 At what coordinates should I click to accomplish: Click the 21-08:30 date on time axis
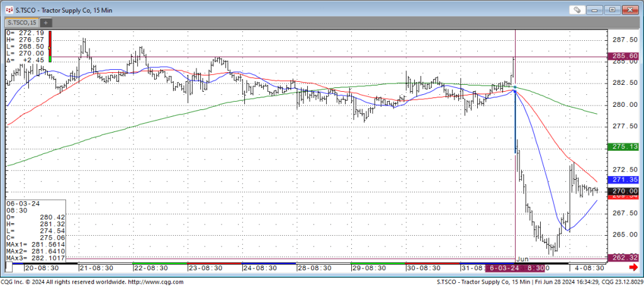[x=95, y=267]
